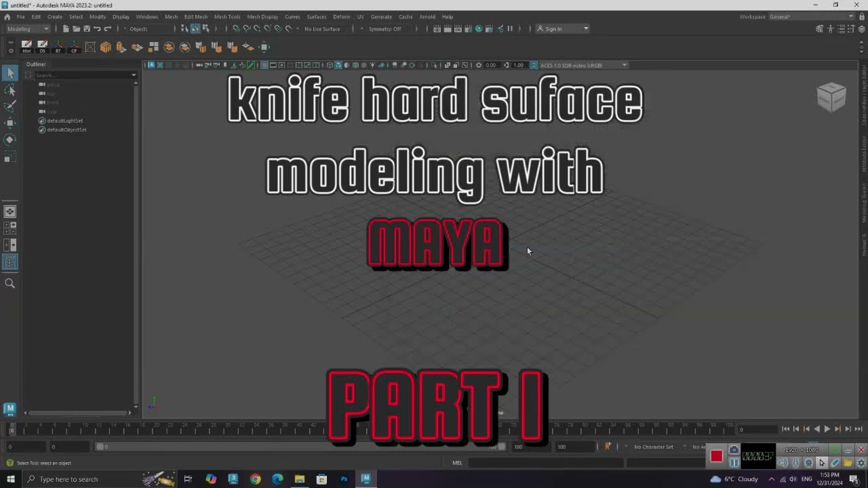Toggle the Set key / auto keyframe icon
868x488 pixels.
click(608, 446)
